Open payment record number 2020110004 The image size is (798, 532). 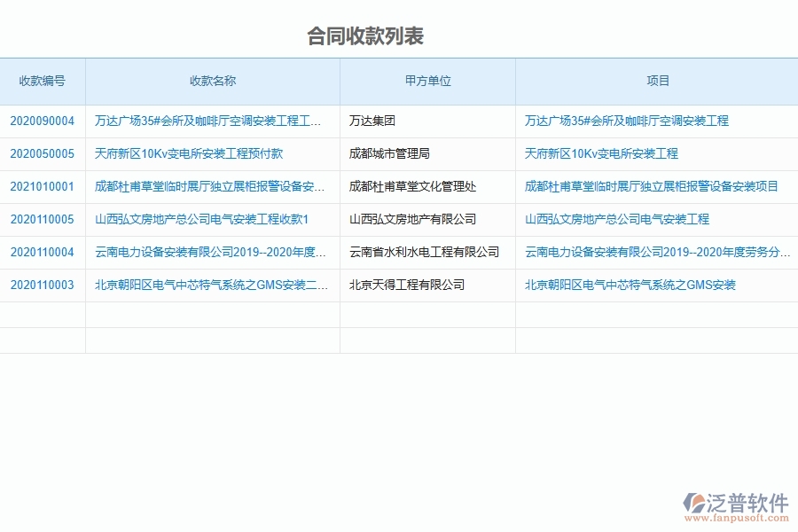(41, 252)
